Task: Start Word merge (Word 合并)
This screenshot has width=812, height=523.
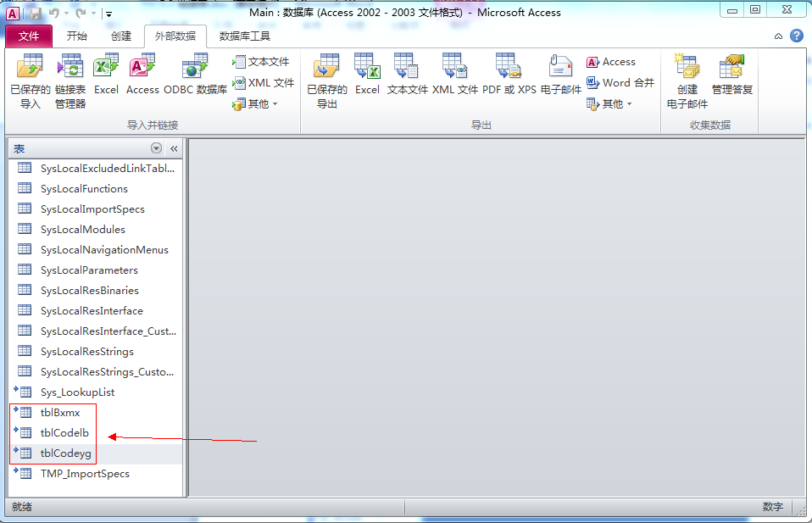Action: click(620, 83)
